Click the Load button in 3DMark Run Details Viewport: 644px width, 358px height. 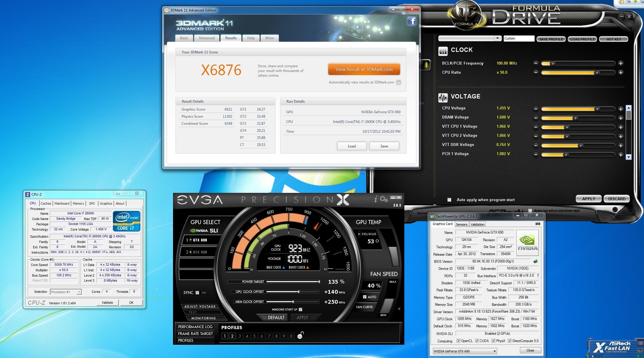352,146
